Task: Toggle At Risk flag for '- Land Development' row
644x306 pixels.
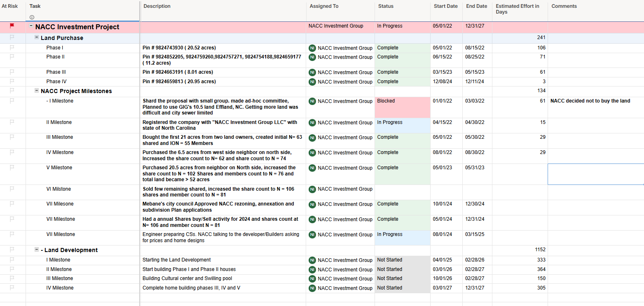Action: (x=12, y=249)
